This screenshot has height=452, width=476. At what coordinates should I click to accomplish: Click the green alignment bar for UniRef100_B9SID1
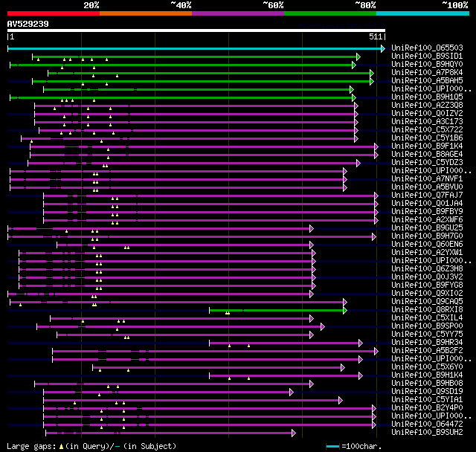click(x=195, y=56)
